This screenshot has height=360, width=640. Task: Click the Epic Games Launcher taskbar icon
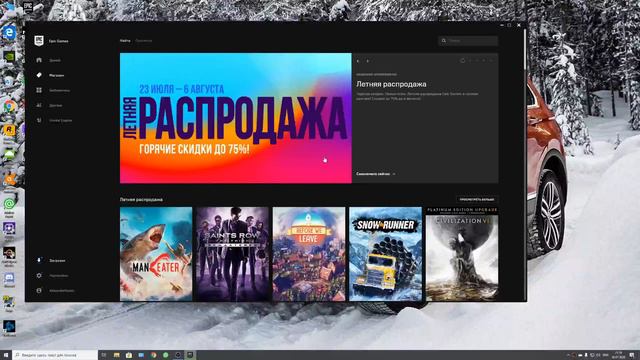point(190,355)
